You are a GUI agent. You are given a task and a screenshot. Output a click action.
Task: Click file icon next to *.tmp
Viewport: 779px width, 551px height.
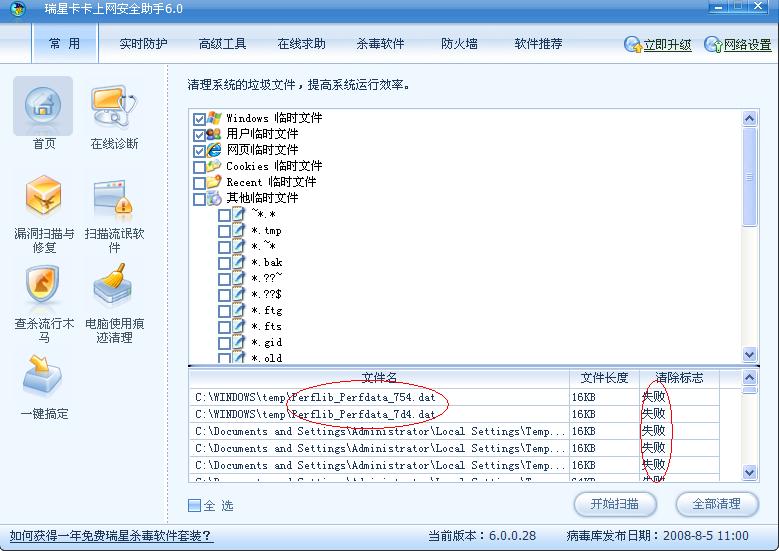click(239, 230)
